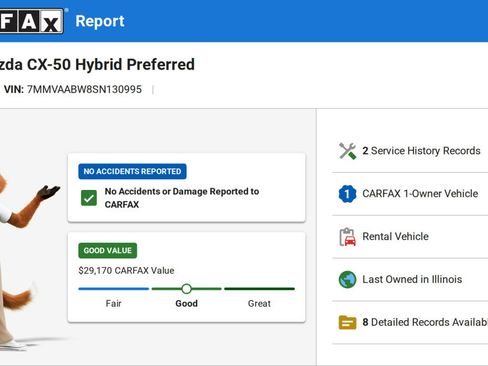Viewport: 488px width, 366px height.
Task: Click the GOOD VALUE green badge
Action: pyautogui.click(x=108, y=250)
